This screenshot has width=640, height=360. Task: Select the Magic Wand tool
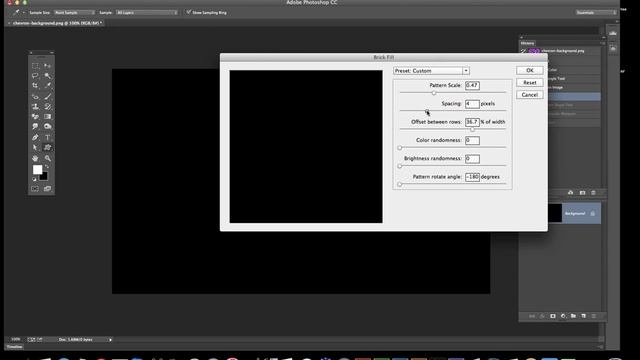pos(47,76)
